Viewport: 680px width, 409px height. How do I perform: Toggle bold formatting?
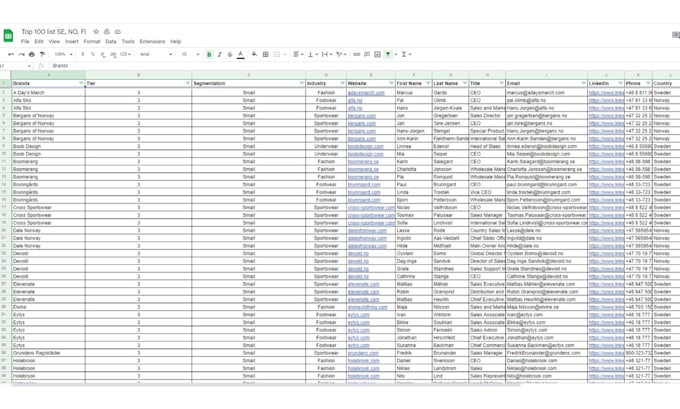pos(209,54)
